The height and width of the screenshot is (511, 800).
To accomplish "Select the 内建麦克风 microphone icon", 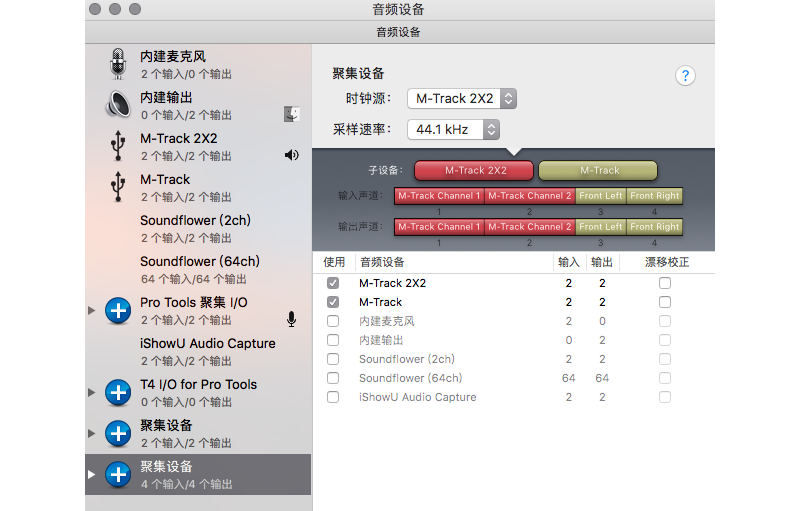I will pos(118,64).
